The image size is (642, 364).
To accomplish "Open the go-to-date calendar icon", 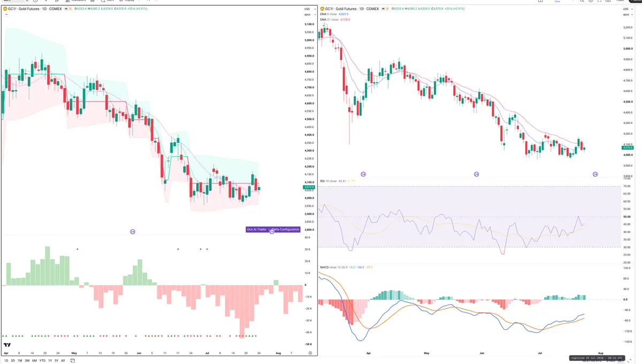I will point(73,361).
